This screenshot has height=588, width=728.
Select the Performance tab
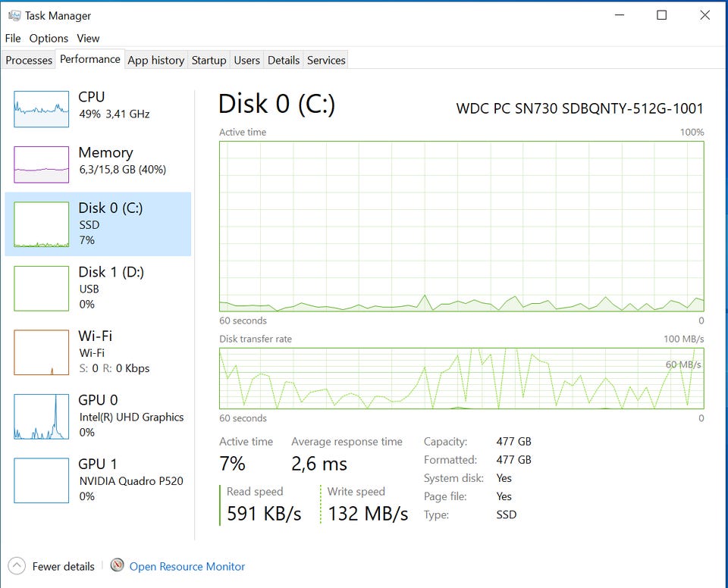[x=90, y=59]
